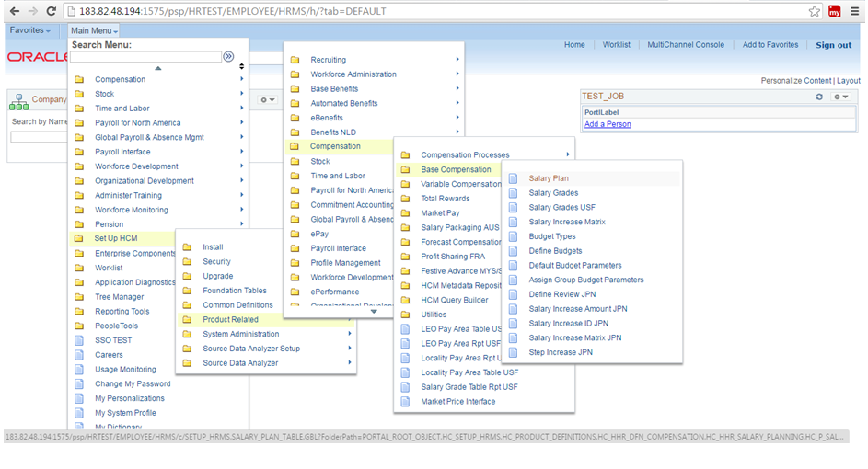Viewport: 868px width, 469px height.
Task: Expand System Administration submenu arrow
Action: tap(349, 334)
